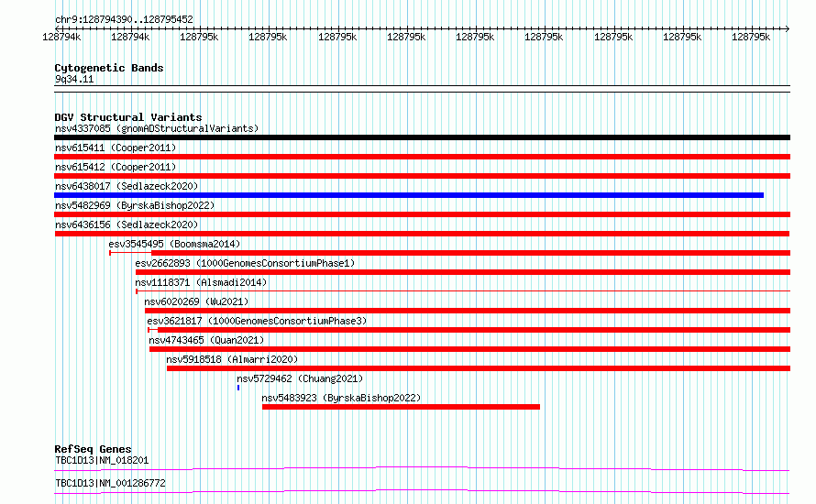Image resolution: width=816 pixels, height=504 pixels.
Task: Click the black nsv4337085 variant bar
Action: [422, 137]
